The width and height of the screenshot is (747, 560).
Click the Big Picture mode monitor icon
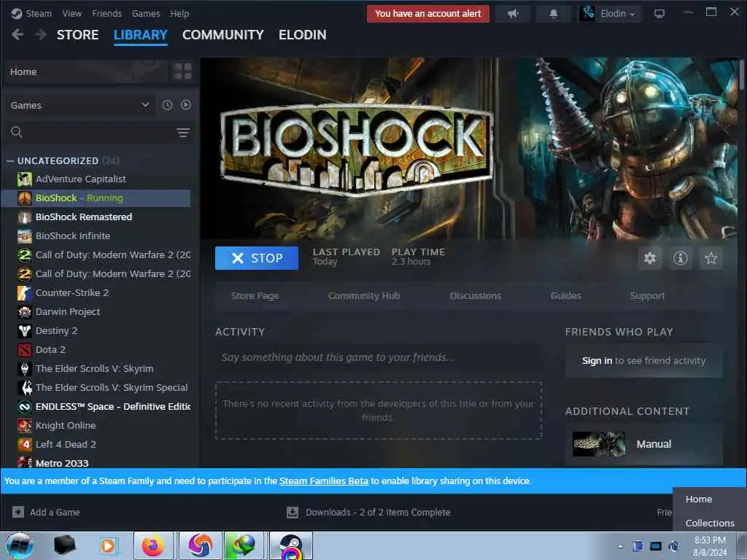pyautogui.click(x=659, y=14)
